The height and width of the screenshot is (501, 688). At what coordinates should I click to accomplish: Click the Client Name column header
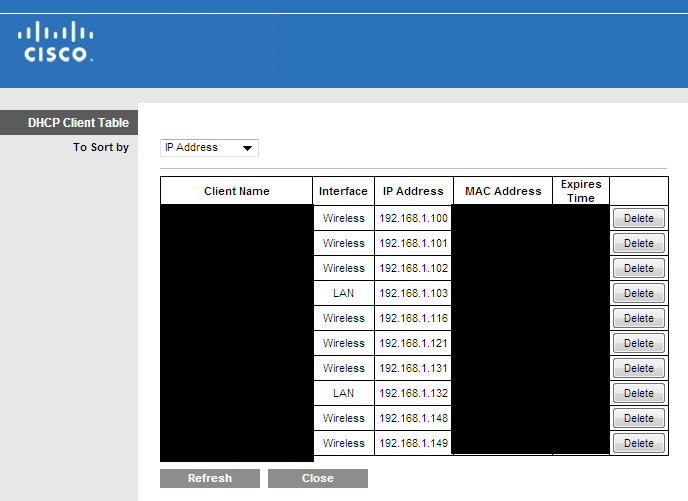236,191
